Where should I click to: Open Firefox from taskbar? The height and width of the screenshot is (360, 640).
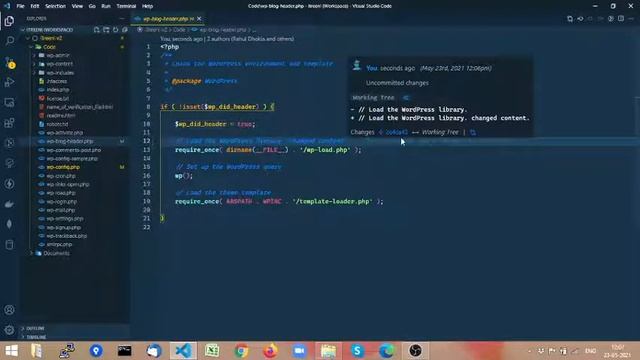click(270, 351)
